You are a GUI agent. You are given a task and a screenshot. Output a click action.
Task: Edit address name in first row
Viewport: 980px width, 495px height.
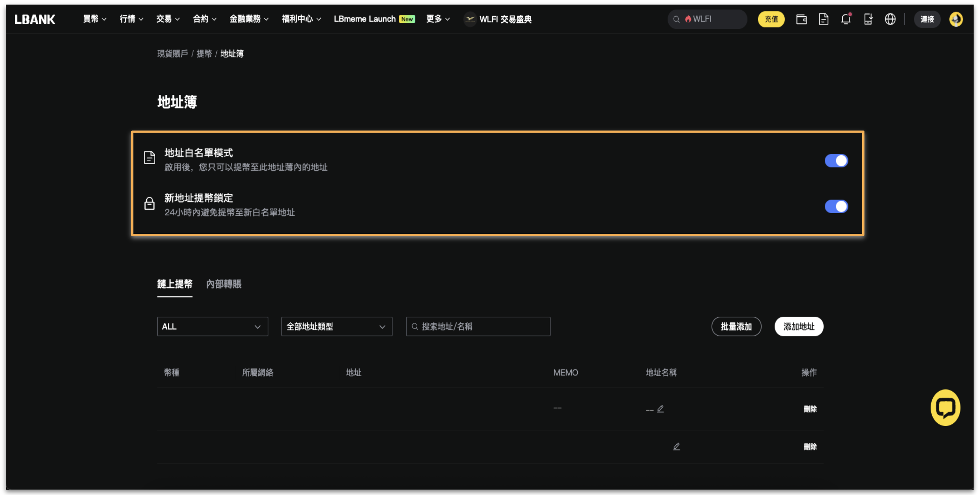click(x=661, y=409)
